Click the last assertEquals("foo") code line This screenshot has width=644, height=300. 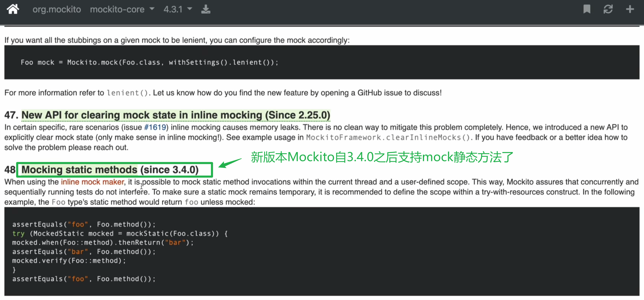coord(84,279)
